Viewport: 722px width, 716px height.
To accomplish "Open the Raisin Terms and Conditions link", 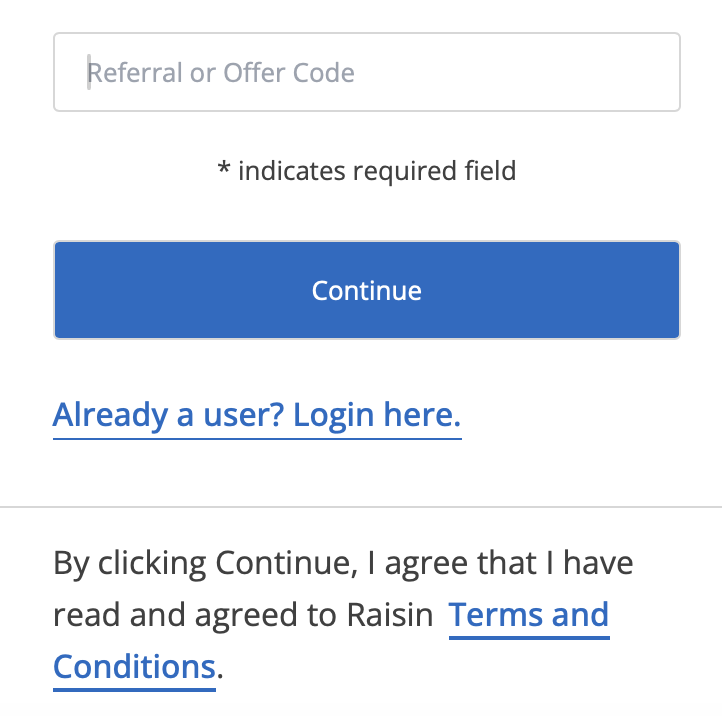I will pos(528,614).
